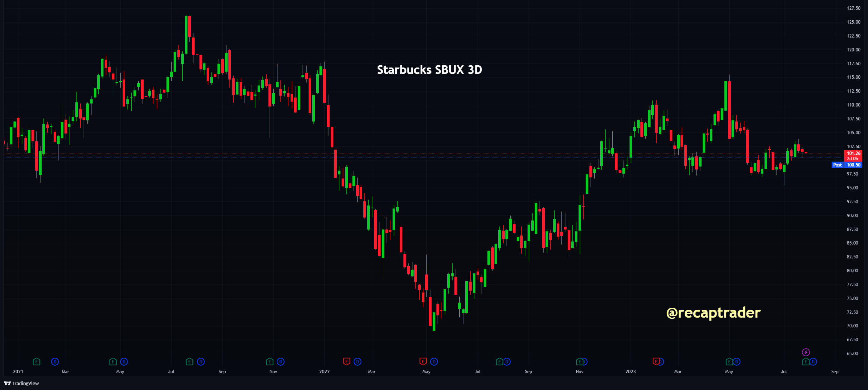Open the dividend D marker after Nov 2021
Viewport: 868px width, 390px height.
pyautogui.click(x=280, y=361)
